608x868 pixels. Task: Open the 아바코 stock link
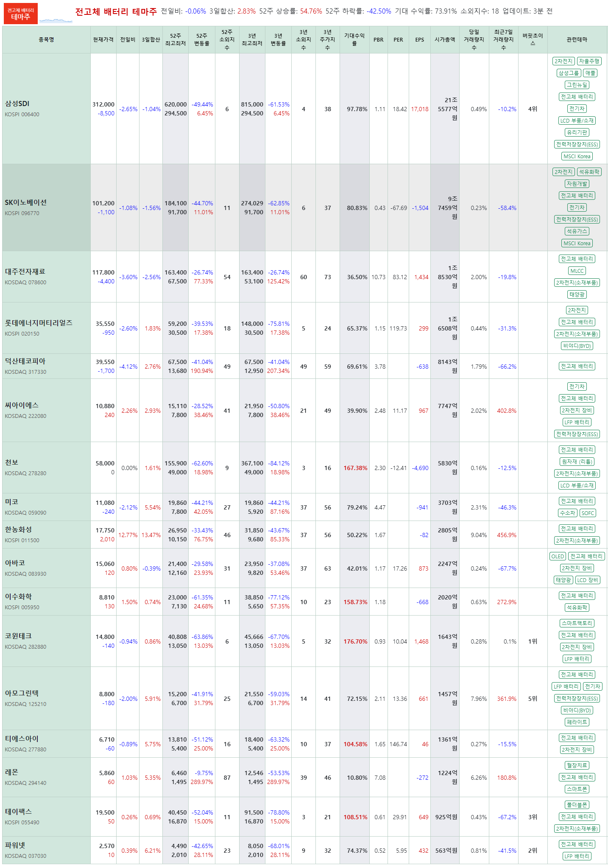pos(15,563)
